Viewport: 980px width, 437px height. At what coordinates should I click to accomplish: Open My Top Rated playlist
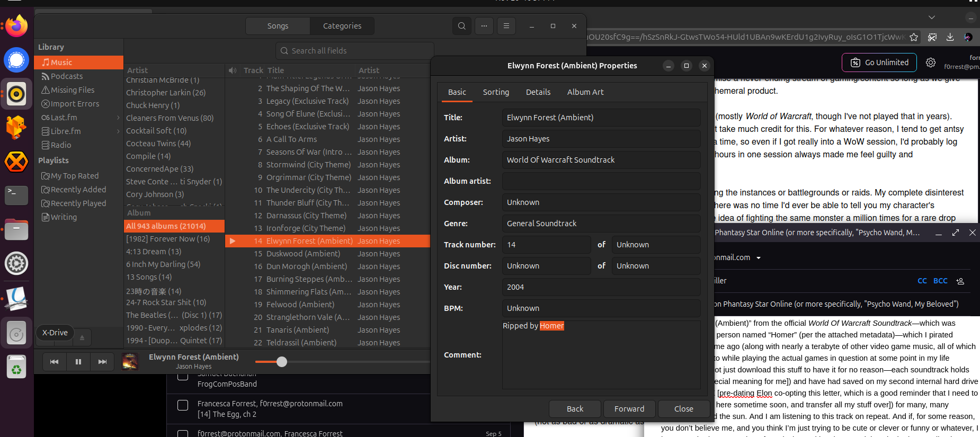point(79,176)
